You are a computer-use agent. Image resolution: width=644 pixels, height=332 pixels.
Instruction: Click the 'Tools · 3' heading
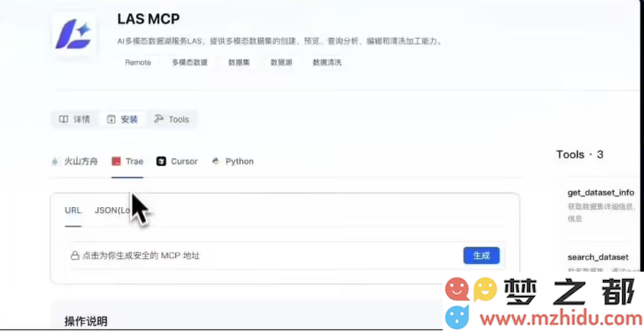click(x=579, y=154)
